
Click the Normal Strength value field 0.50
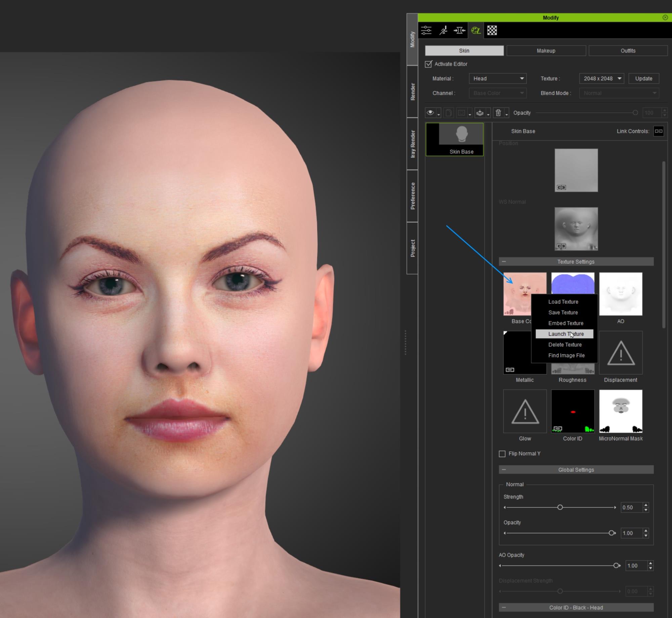(631, 507)
